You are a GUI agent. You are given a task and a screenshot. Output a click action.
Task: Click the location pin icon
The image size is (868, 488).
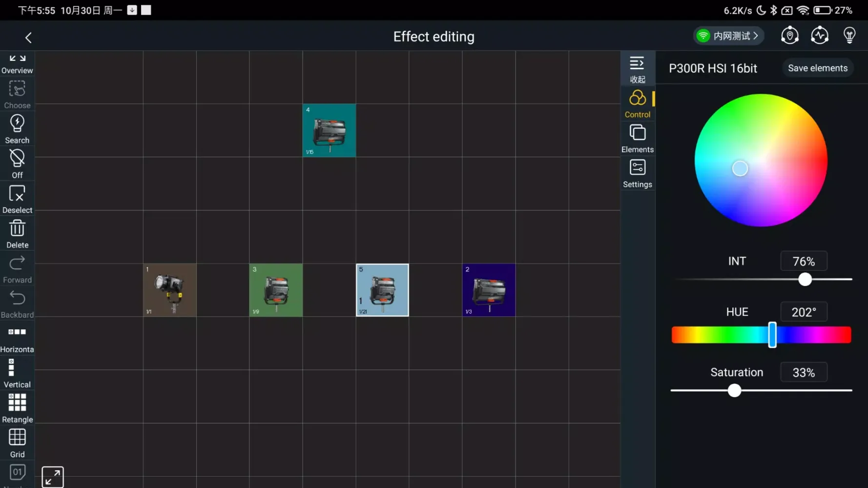[x=789, y=36]
